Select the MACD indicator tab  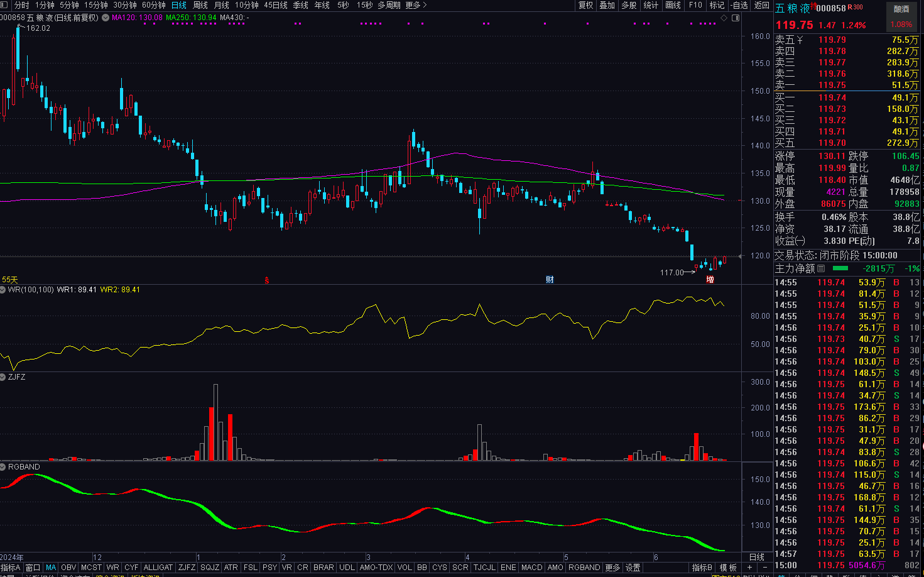tap(531, 568)
